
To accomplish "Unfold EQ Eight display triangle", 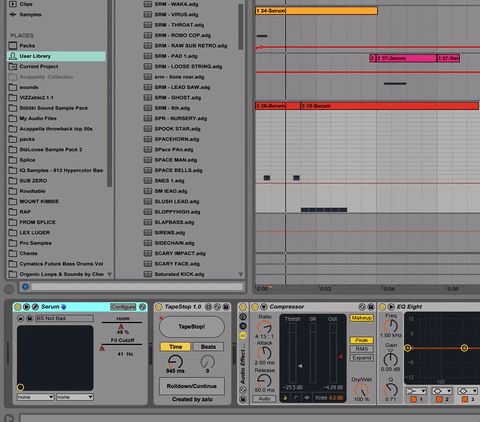I will (391, 307).
